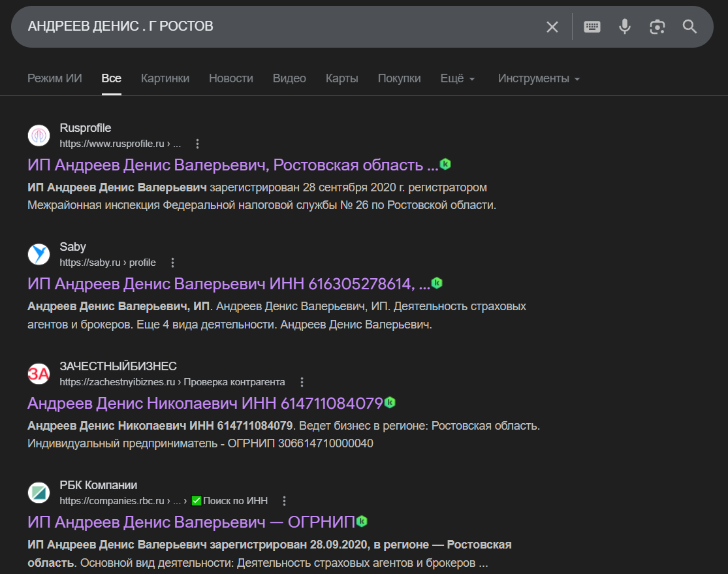Expand the Инструменты dropdown
The image size is (728, 574).
tap(539, 78)
